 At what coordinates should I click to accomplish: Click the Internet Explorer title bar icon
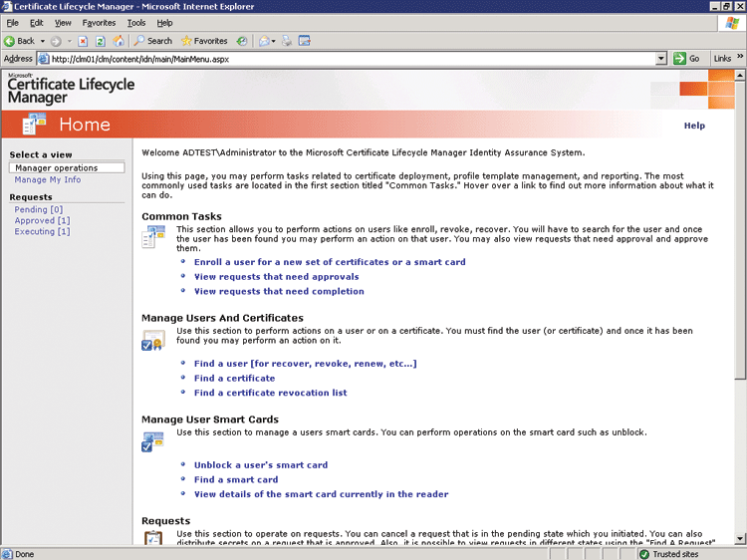(x=7, y=6)
